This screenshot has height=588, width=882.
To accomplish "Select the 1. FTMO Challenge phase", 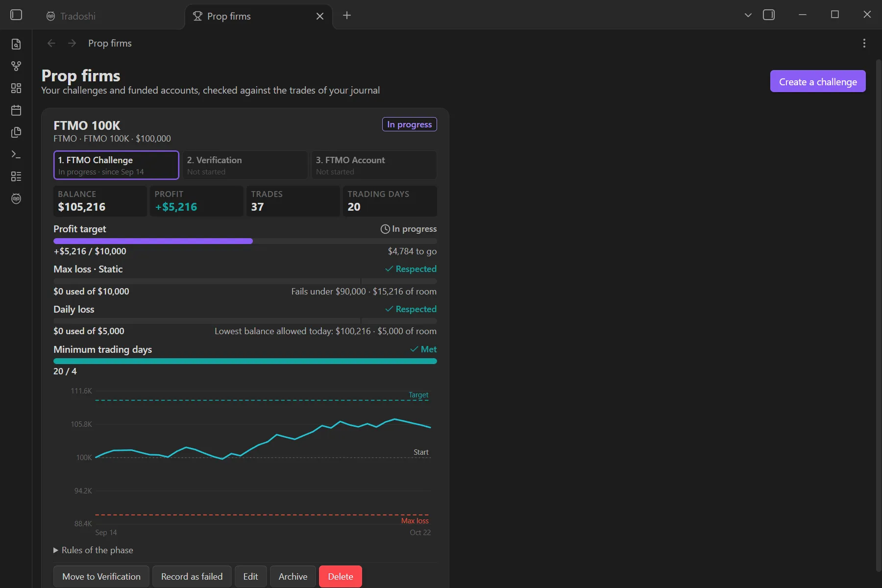I will (116, 165).
